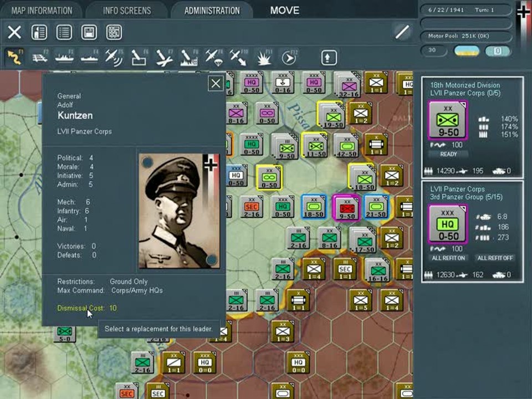This screenshot has height=399, width=532.
Task: Select the F10 air transfer mode icon
Action: (x=238, y=57)
